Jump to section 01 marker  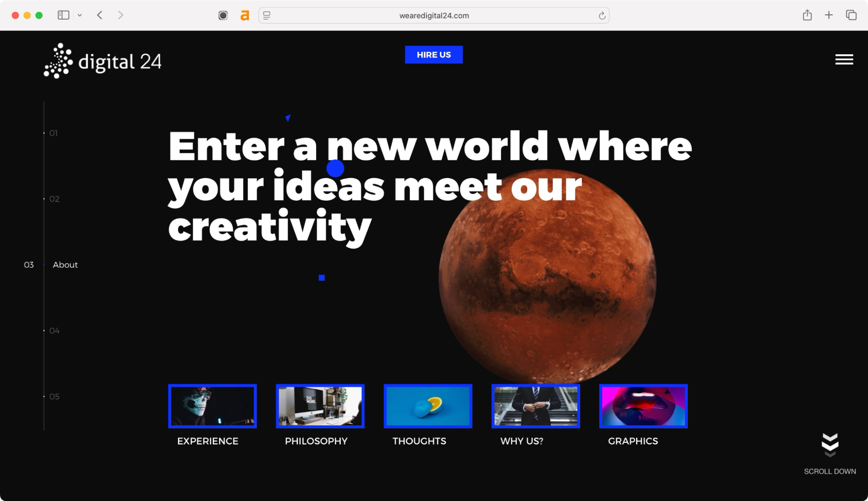(53, 133)
